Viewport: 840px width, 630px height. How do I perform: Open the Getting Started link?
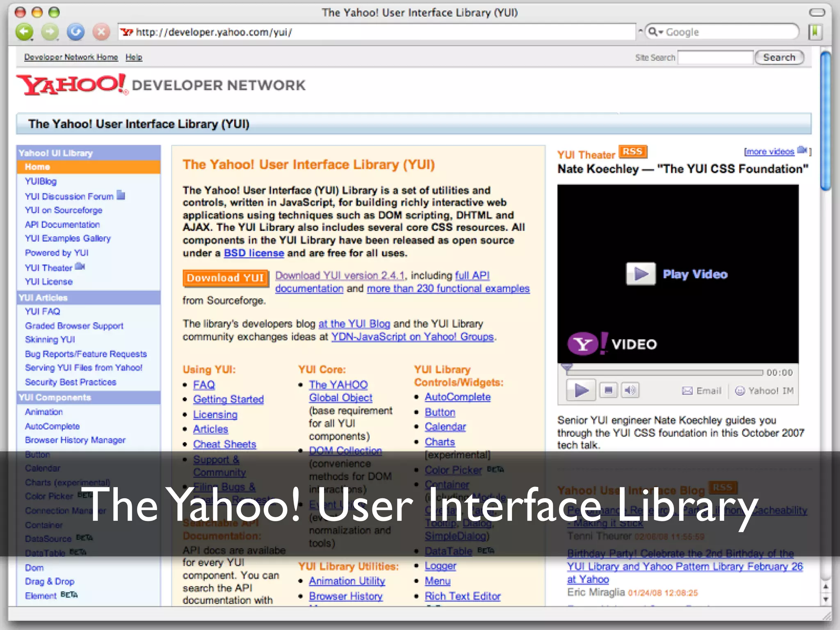[228, 399]
